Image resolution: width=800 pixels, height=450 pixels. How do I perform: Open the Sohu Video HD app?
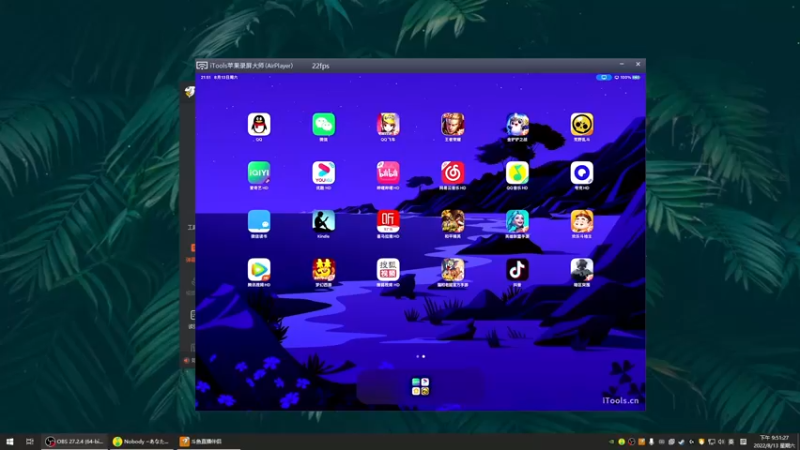click(x=388, y=270)
